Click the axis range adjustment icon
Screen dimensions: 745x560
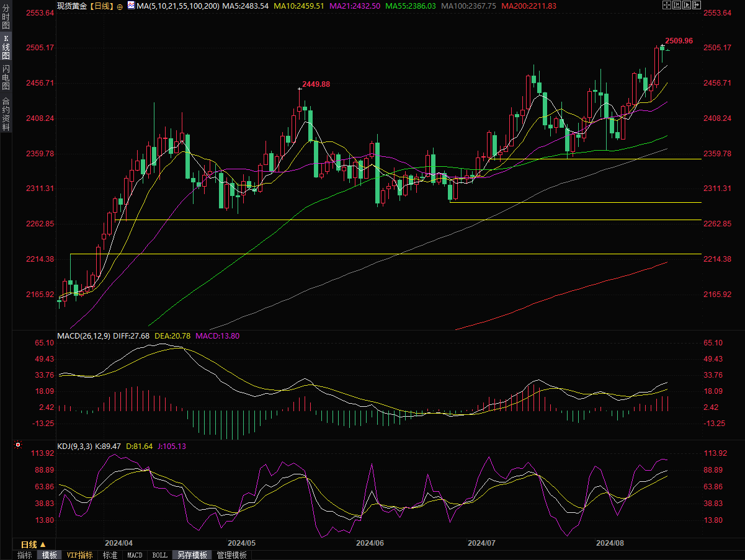point(677,6)
